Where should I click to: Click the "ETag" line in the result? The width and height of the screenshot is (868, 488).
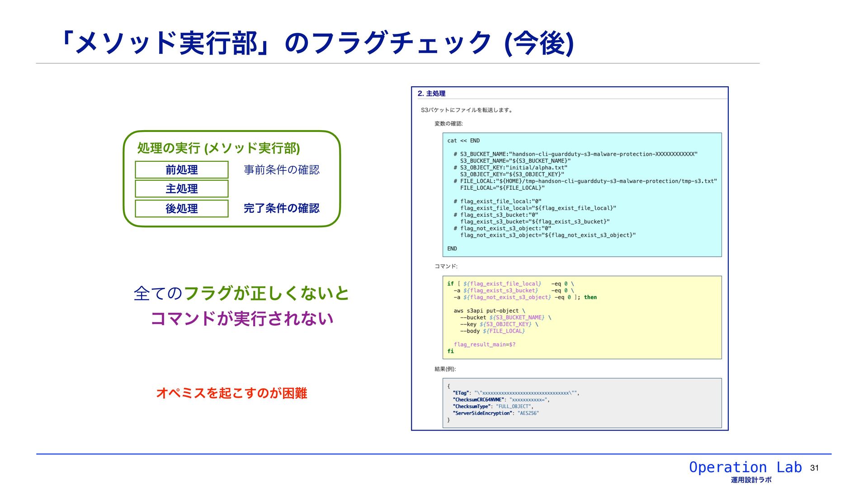point(516,393)
